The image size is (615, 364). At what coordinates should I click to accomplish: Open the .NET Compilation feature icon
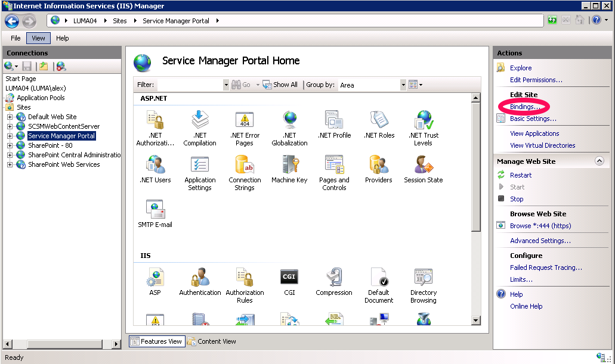[200, 128]
